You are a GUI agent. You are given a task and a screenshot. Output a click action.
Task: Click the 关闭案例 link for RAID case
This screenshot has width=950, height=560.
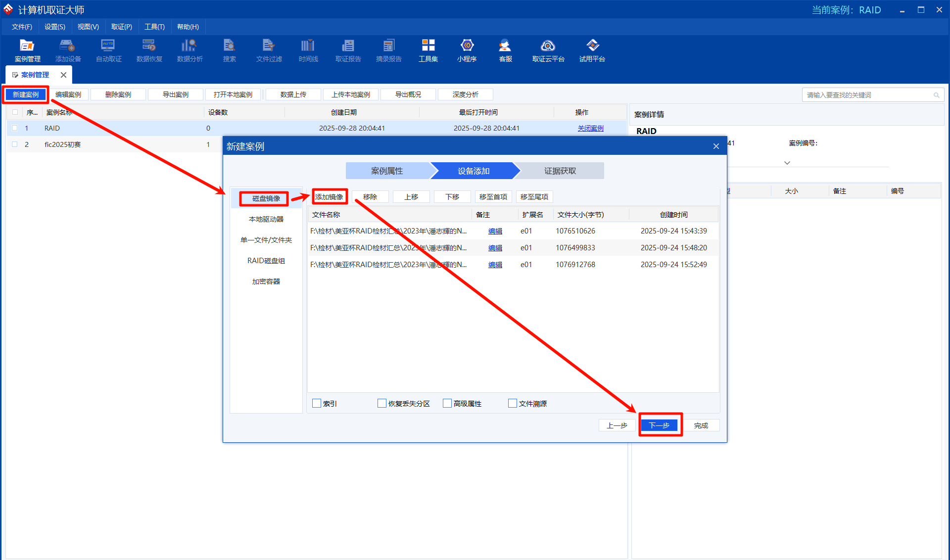click(590, 128)
